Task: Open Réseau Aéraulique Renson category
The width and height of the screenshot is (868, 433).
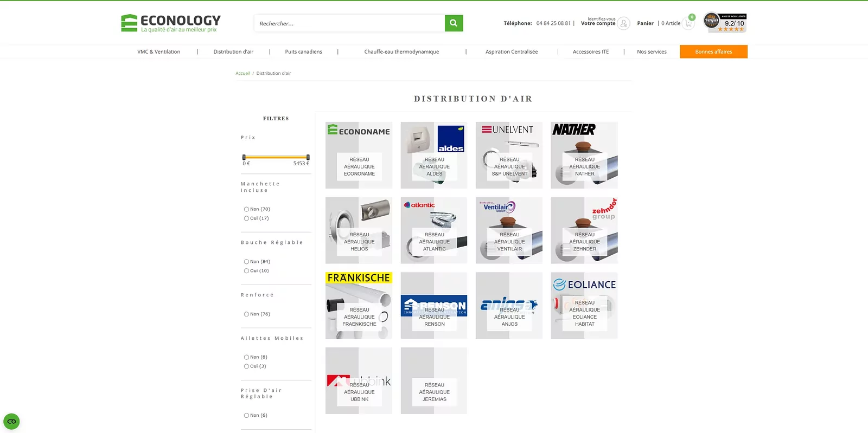Action: tap(434, 306)
